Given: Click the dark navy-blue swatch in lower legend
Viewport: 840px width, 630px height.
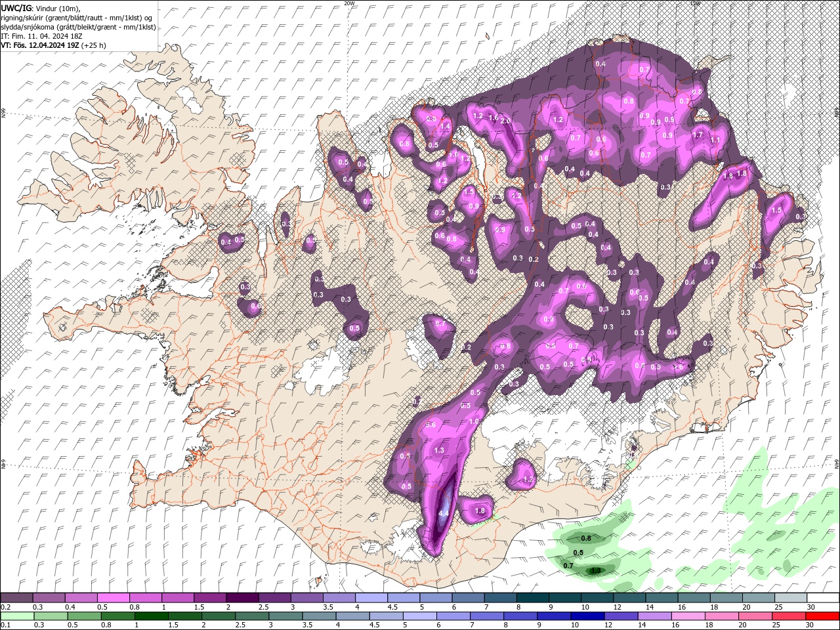Looking at the screenshot, I should point(586,616).
